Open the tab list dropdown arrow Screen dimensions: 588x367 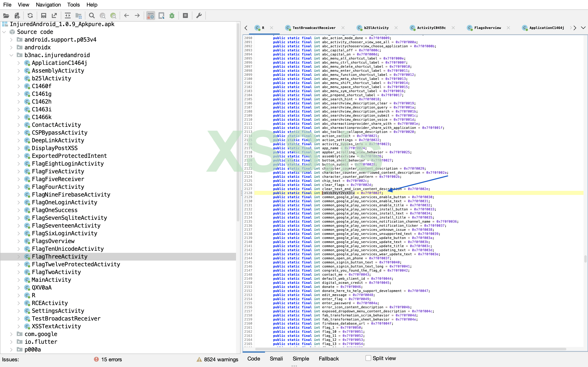pos(583,28)
